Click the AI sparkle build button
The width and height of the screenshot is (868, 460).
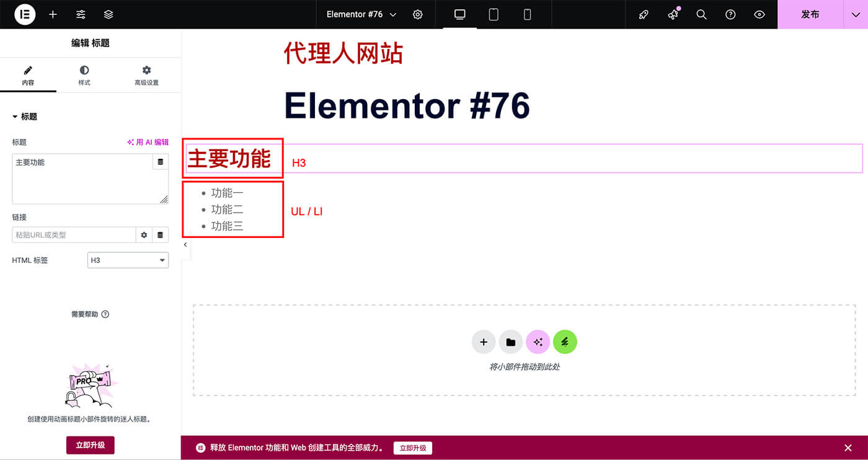coord(538,342)
